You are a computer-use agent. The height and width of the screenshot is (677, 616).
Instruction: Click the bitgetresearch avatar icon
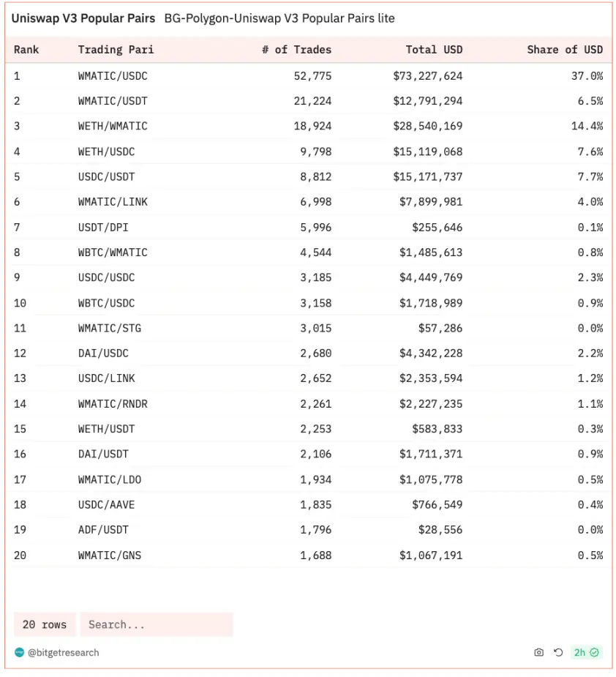tap(19, 652)
